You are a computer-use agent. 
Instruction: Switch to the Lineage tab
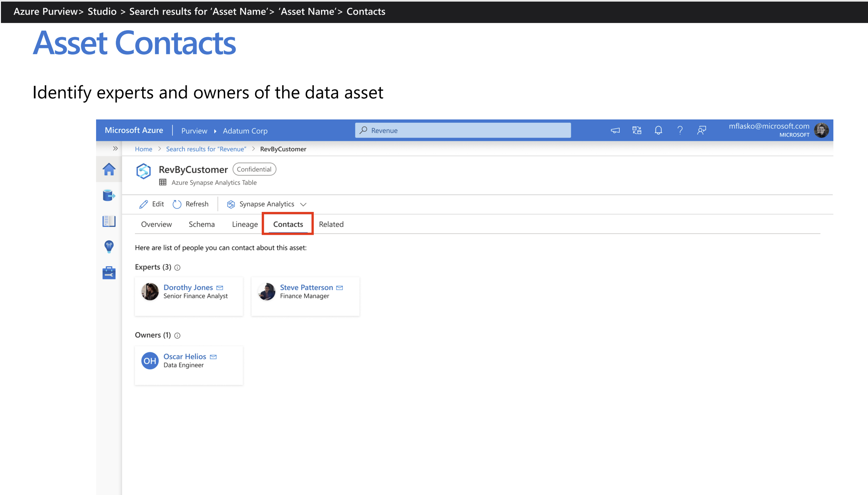point(245,224)
